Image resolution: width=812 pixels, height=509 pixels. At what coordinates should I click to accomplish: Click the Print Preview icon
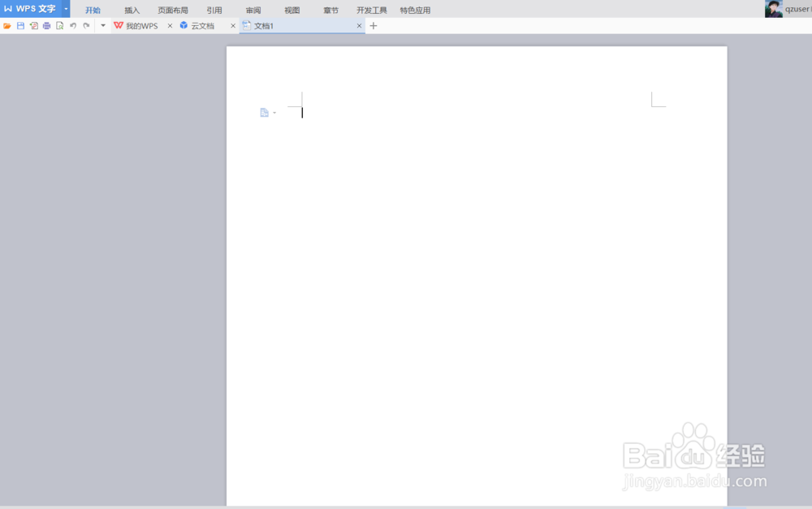click(59, 26)
